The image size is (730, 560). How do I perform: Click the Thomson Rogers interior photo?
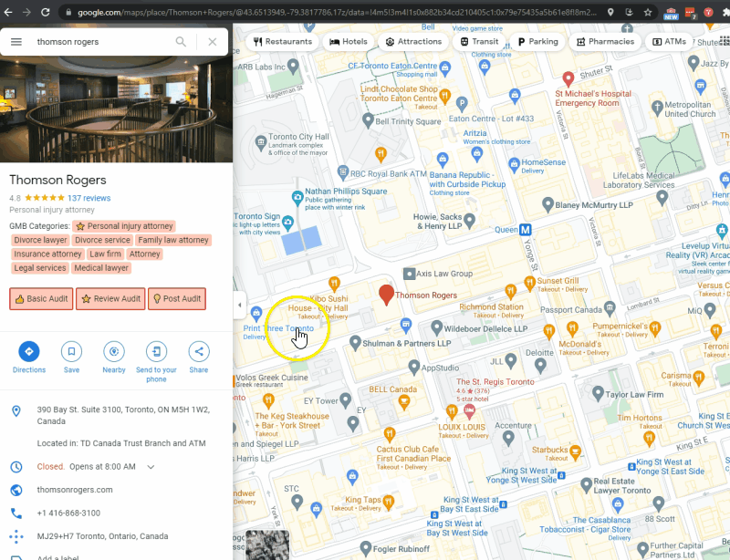coord(117,109)
